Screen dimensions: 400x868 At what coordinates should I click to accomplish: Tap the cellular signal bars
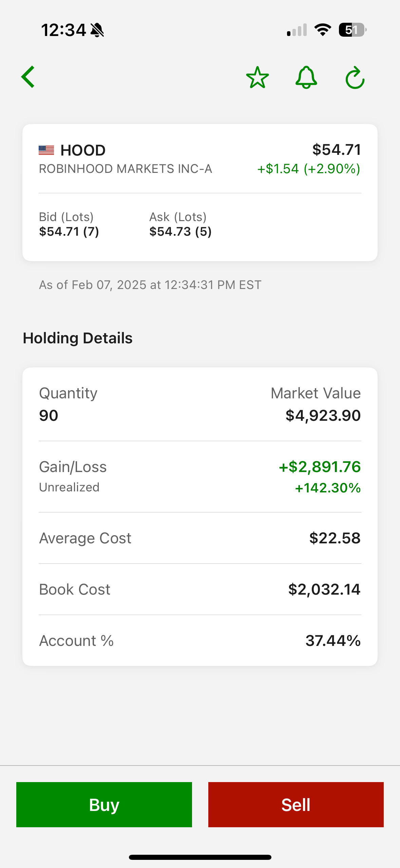[297, 30]
